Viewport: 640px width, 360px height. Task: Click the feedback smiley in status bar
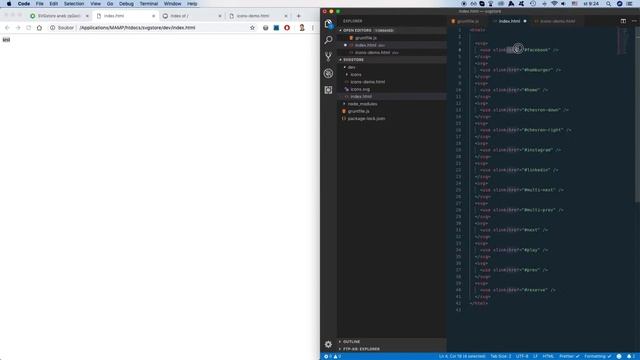click(x=619, y=356)
